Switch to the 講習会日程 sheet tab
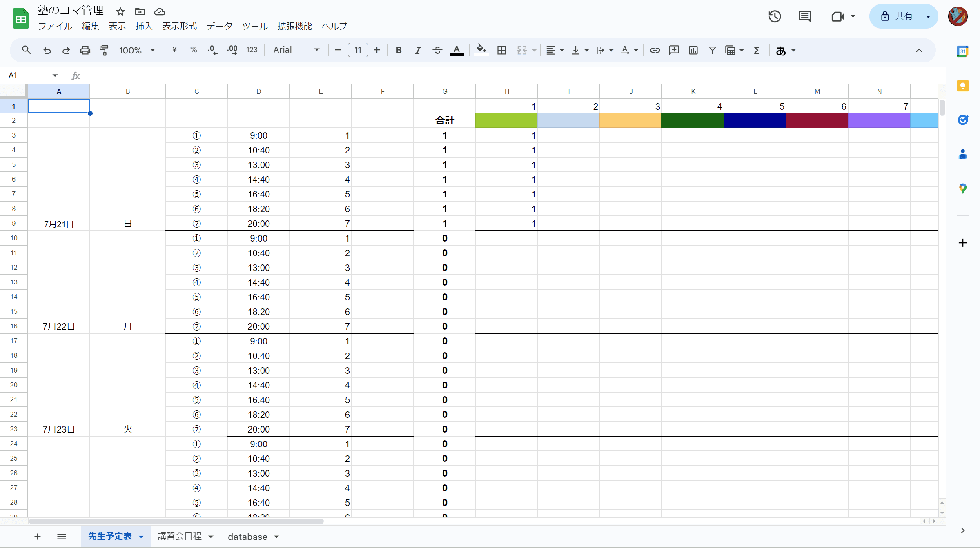980x548 pixels. 180,537
